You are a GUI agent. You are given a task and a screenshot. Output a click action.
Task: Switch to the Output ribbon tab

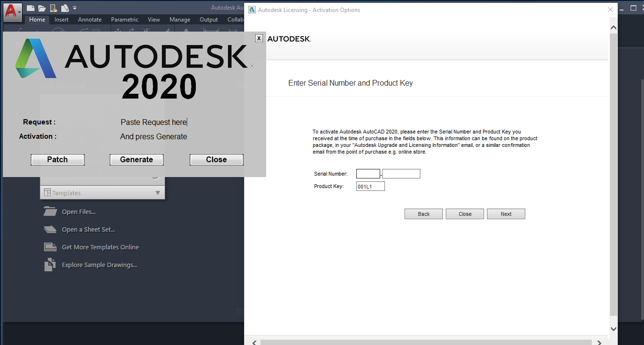point(209,20)
